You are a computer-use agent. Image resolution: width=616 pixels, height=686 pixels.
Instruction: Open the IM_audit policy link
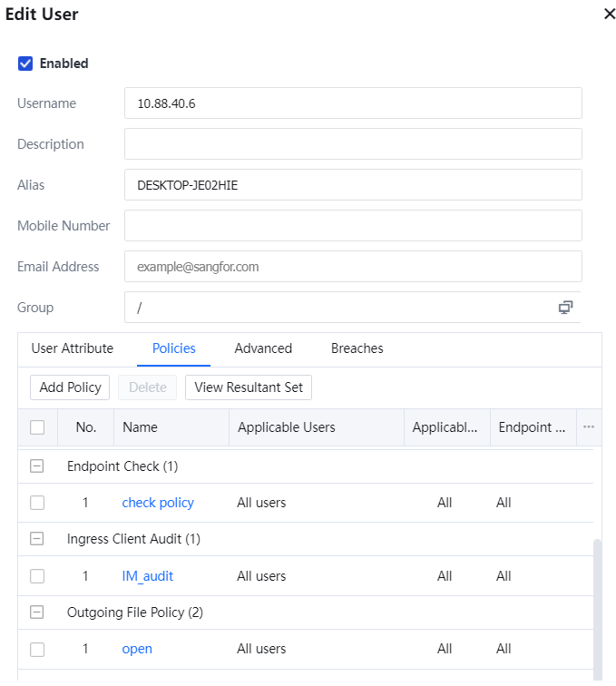[x=147, y=576]
